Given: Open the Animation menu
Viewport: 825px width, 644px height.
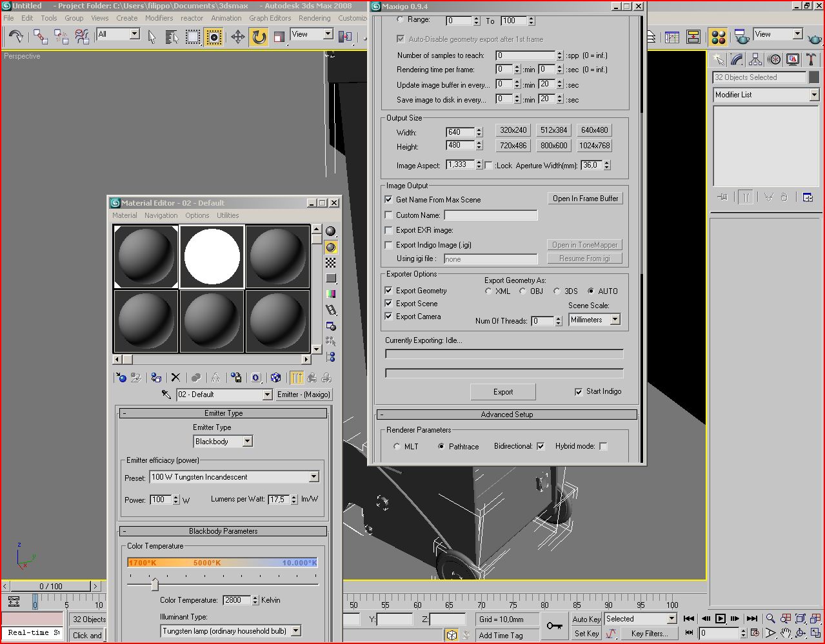Looking at the screenshot, I should pos(226,18).
